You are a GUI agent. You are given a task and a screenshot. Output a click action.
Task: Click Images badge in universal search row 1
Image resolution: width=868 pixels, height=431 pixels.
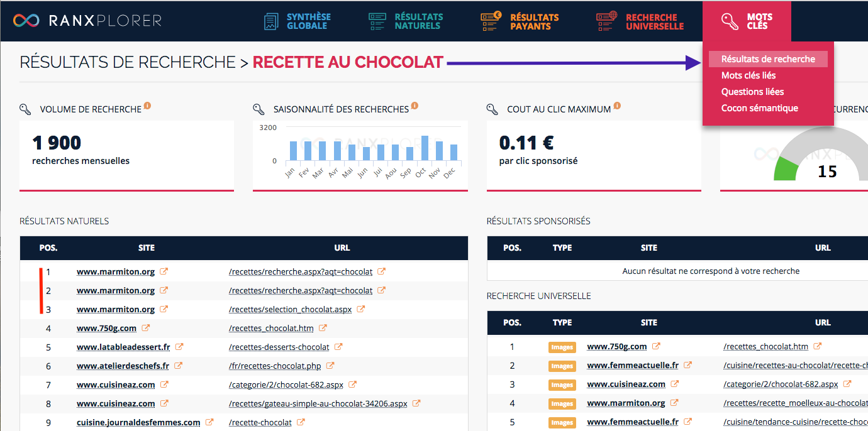tap(562, 347)
